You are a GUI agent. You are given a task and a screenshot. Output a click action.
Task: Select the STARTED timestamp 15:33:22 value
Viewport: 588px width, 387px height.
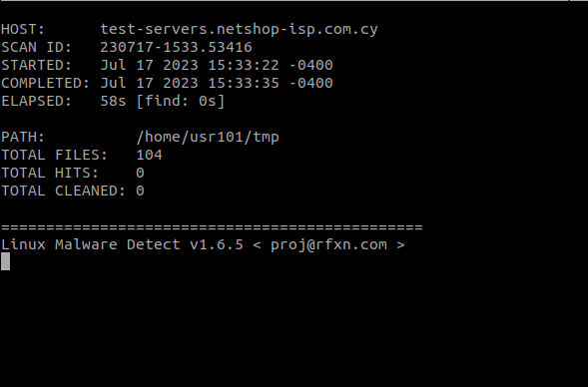coord(244,65)
